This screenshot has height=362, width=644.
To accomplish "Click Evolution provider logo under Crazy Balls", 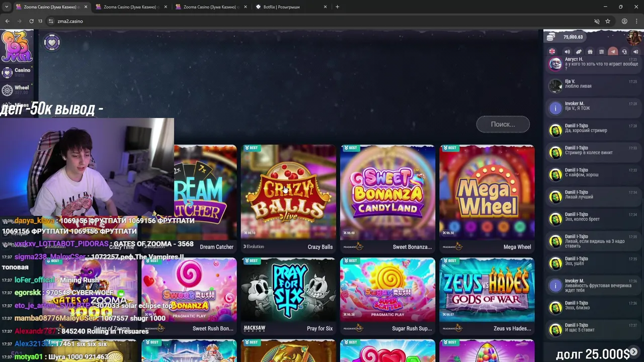I will pos(254,246).
